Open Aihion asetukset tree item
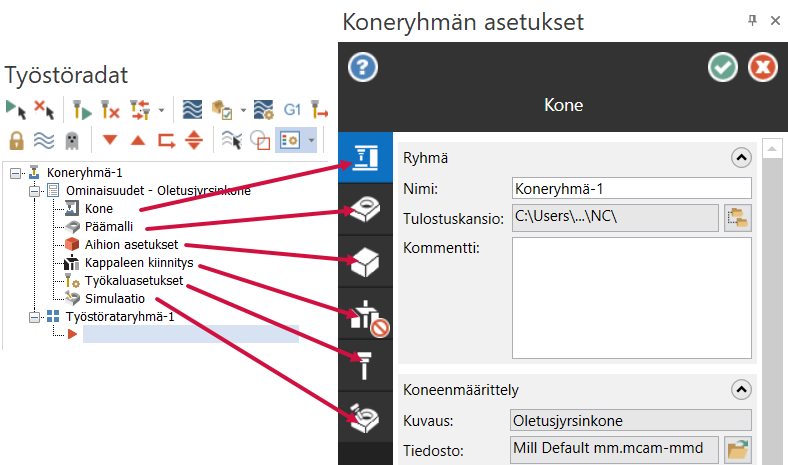The image size is (788, 465). click(x=131, y=245)
